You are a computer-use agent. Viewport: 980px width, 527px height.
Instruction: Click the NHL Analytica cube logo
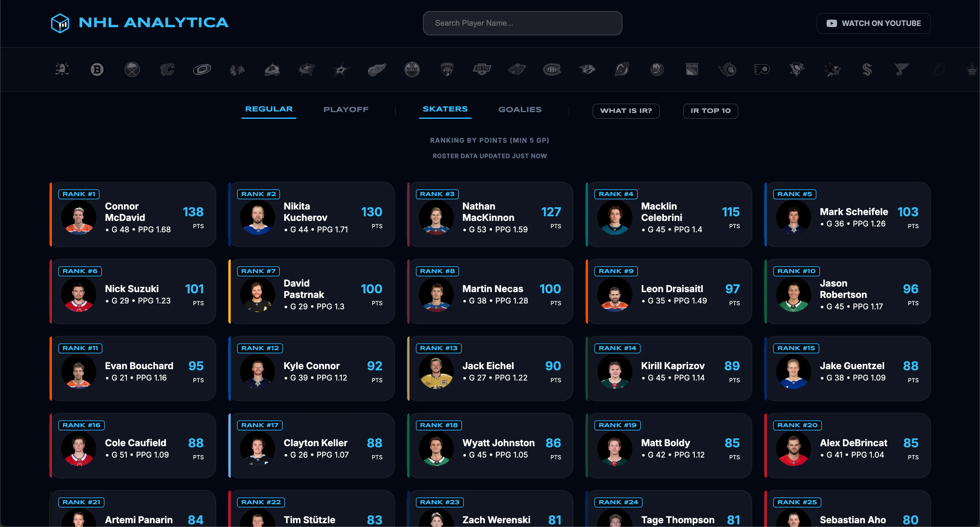pyautogui.click(x=60, y=23)
